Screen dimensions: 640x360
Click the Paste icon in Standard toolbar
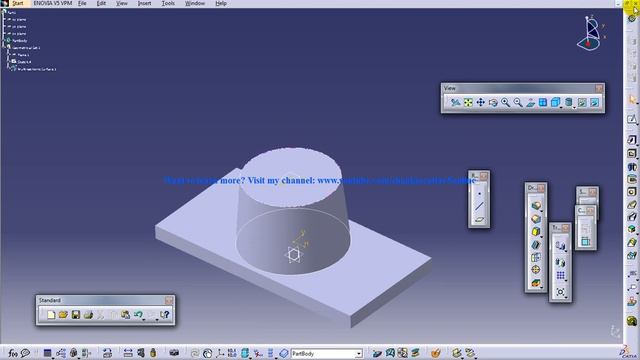pos(125,315)
